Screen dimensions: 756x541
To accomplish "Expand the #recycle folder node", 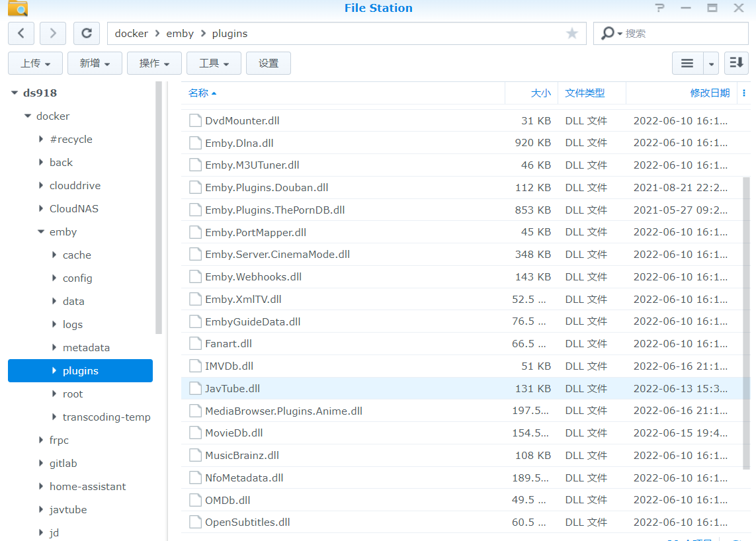I will point(41,139).
